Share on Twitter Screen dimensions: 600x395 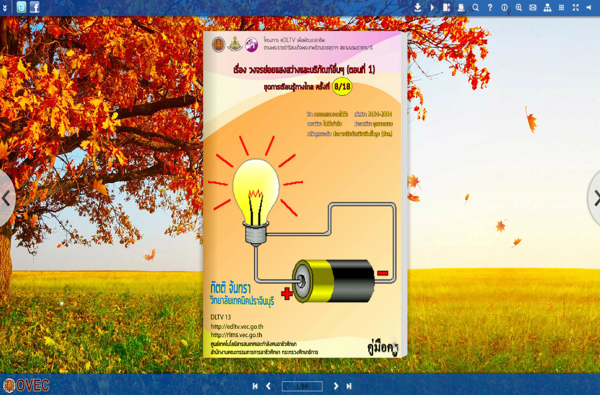[x=21, y=7]
